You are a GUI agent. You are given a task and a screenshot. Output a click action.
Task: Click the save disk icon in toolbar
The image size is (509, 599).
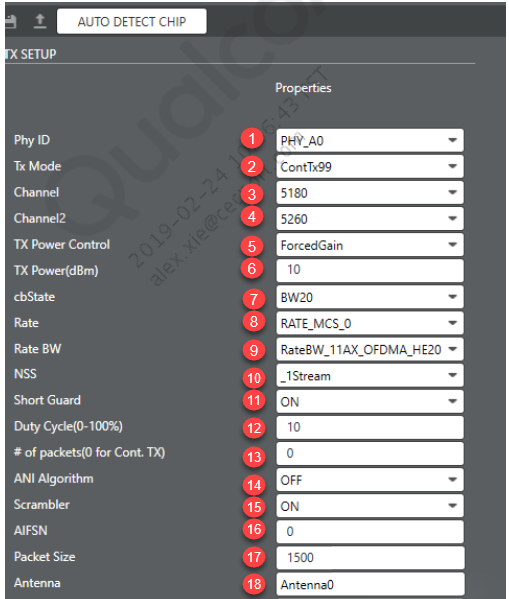pyautogui.click(x=10, y=21)
